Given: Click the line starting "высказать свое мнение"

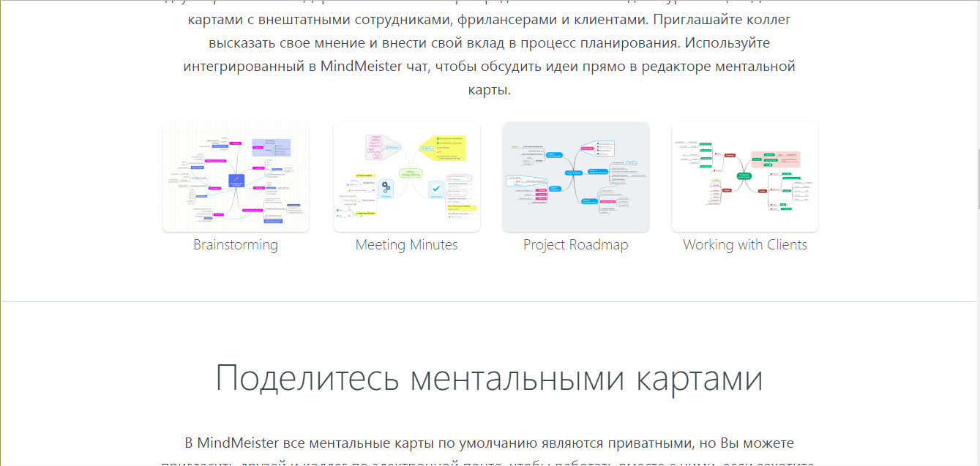Looking at the screenshot, I should 489,42.
